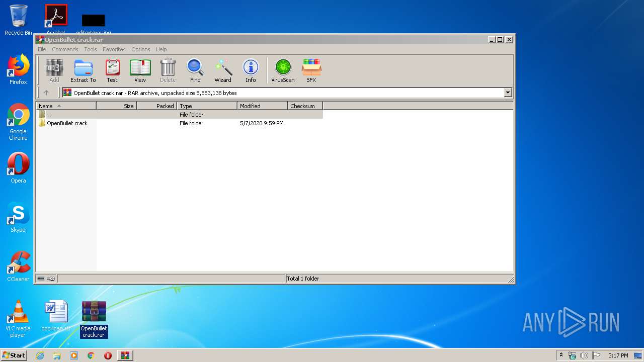Sort by the Packed column header
Viewport: 644px width, 362px height.
point(156,106)
